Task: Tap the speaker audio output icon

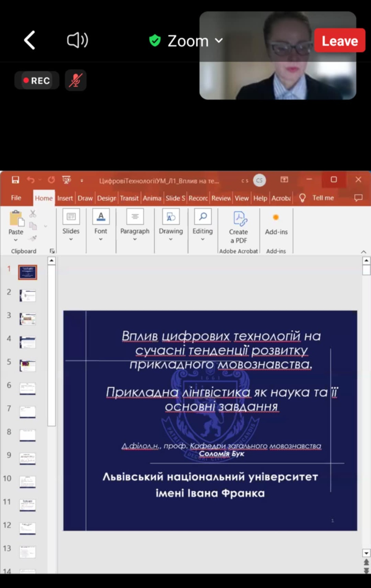Action: coord(77,40)
